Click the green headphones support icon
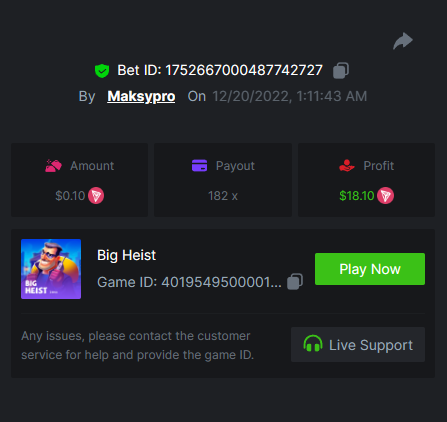Image resolution: width=447 pixels, height=422 pixels. (x=313, y=344)
